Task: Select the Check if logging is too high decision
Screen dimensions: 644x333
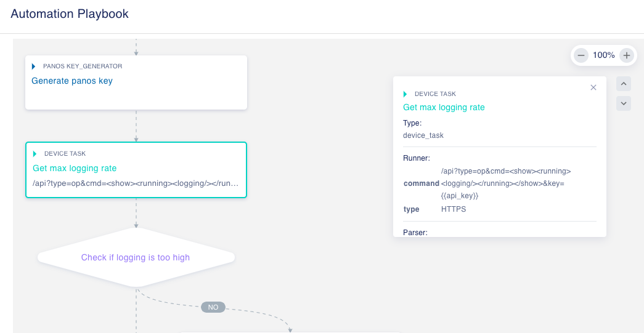Action: [136, 257]
